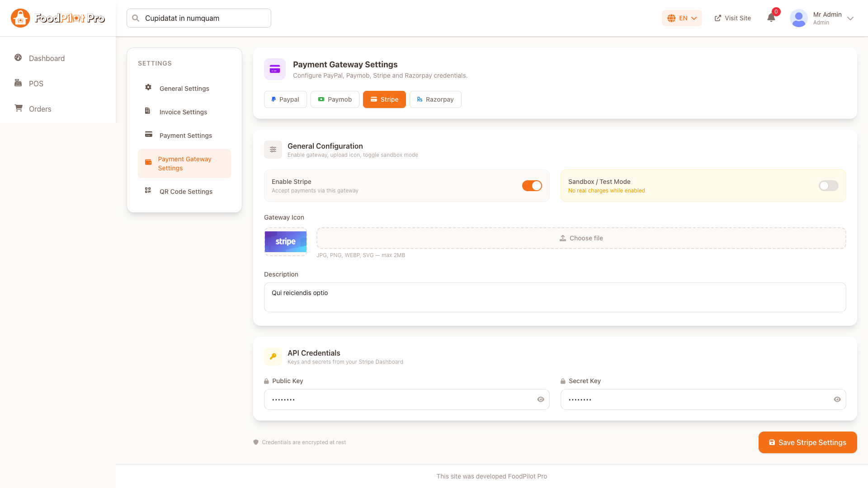The width and height of the screenshot is (868, 488).
Task: Click the FoodPilot Pro logo
Action: 58,18
